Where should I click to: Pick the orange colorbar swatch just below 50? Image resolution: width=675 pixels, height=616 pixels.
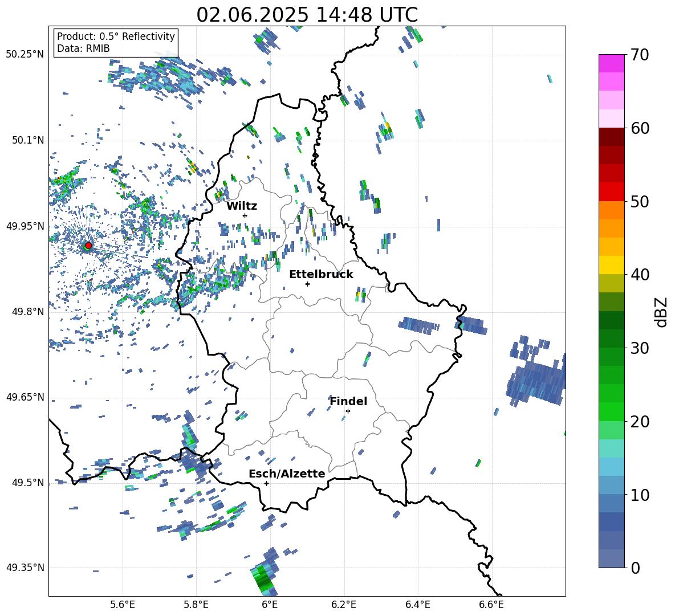tap(611, 210)
